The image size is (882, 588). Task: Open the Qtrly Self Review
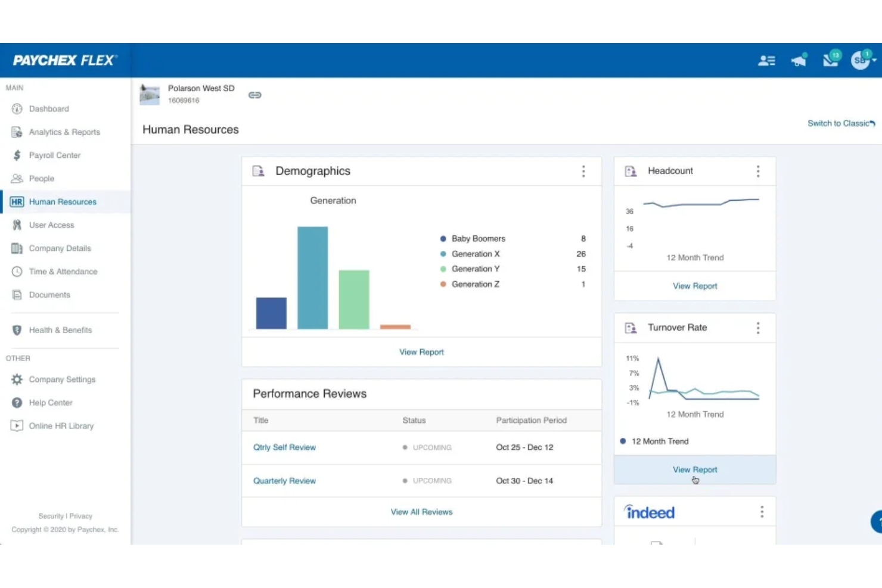(284, 447)
